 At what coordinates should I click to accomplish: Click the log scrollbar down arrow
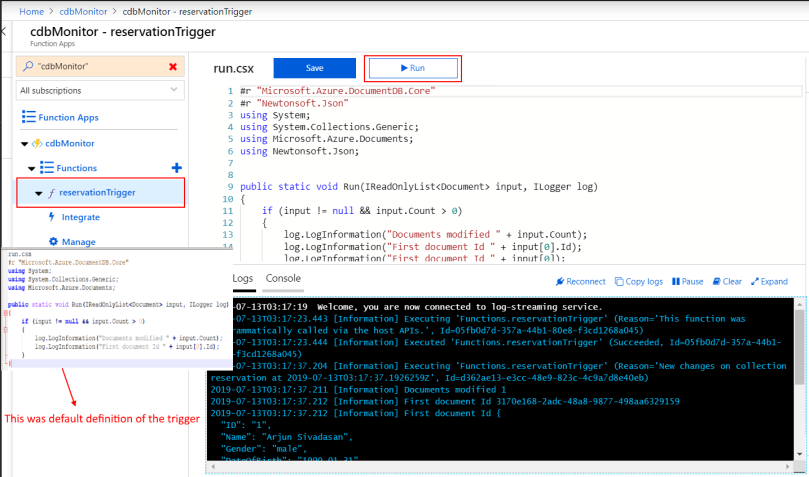click(799, 455)
